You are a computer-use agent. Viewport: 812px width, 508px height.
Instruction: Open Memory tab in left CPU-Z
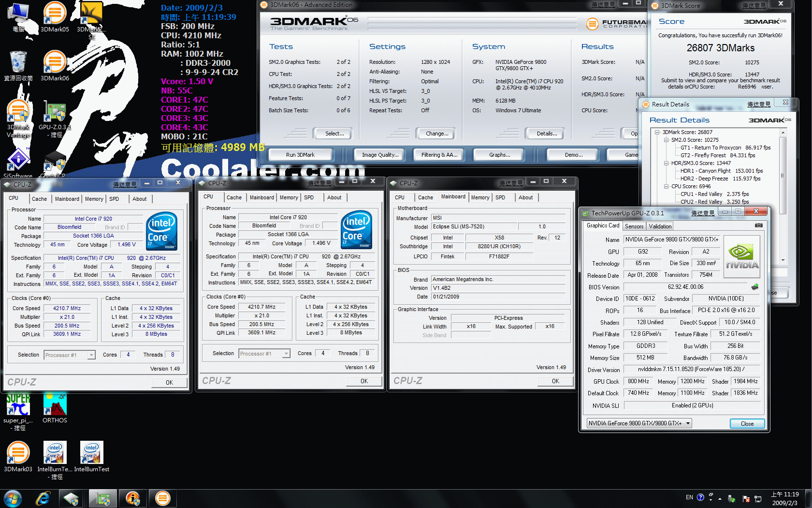(94, 199)
